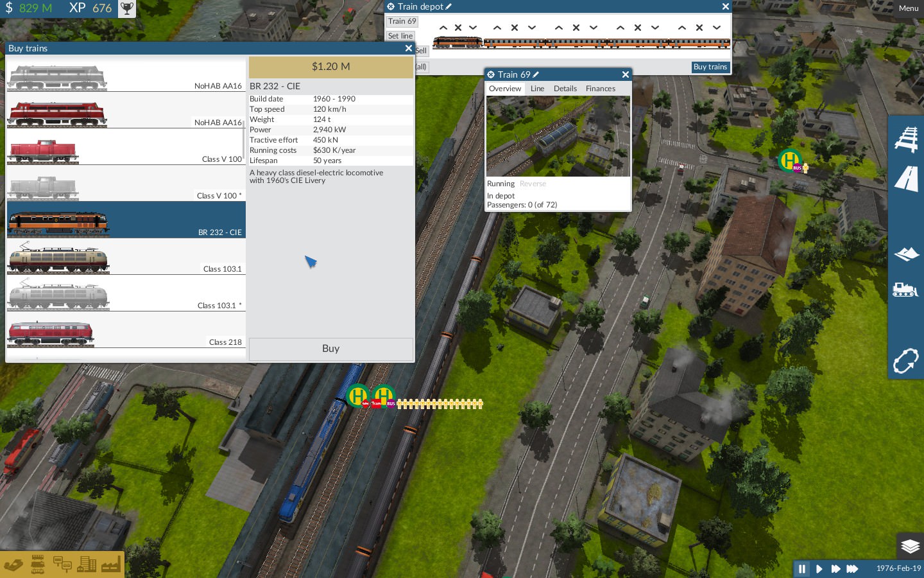Switch to the Finances tab

pyautogui.click(x=601, y=89)
